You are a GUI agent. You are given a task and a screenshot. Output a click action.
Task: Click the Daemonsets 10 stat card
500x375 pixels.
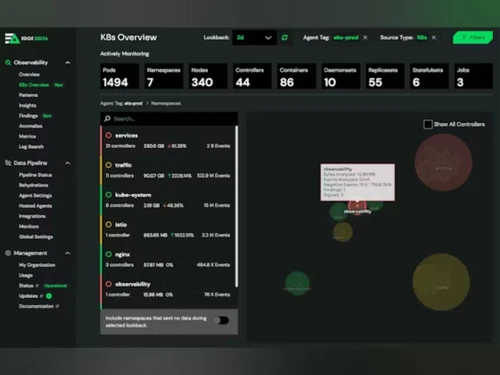pos(341,76)
